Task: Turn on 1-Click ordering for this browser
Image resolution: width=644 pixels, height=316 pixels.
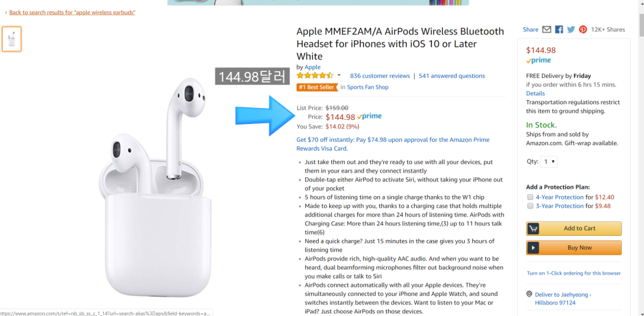Action: pyautogui.click(x=573, y=273)
